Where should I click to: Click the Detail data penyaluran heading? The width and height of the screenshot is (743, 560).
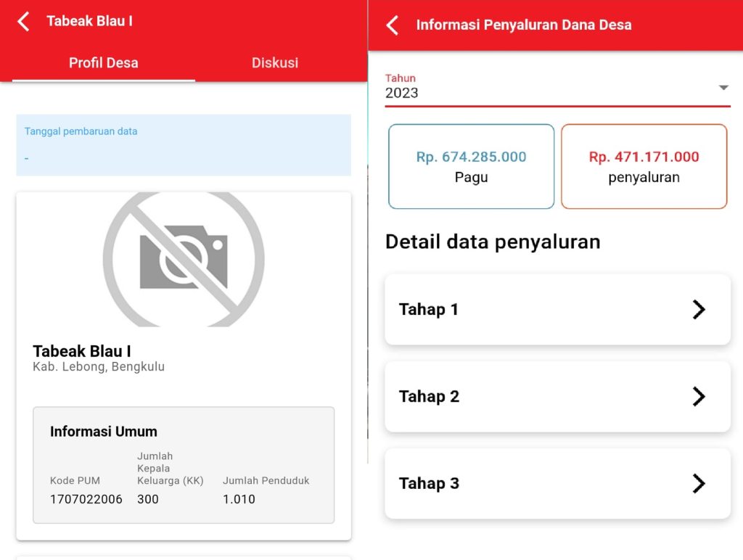(x=493, y=242)
